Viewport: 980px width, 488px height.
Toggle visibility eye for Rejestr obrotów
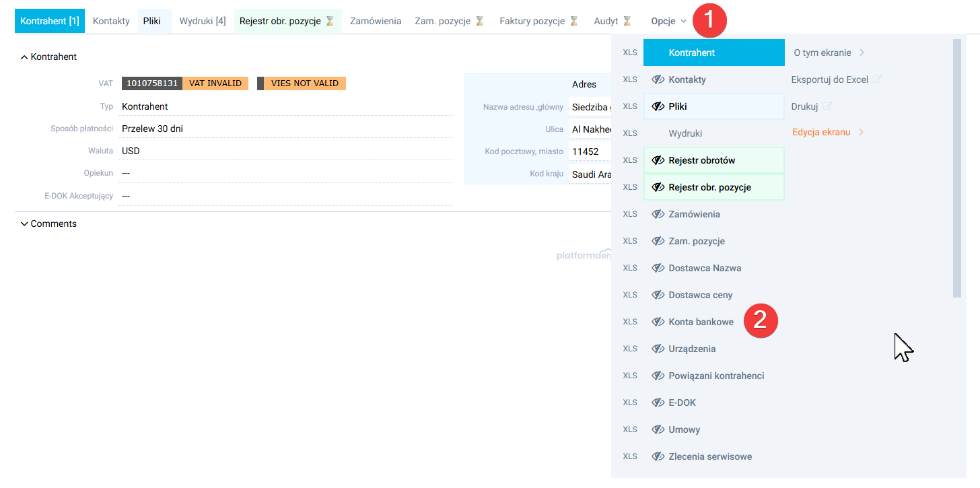point(658,160)
